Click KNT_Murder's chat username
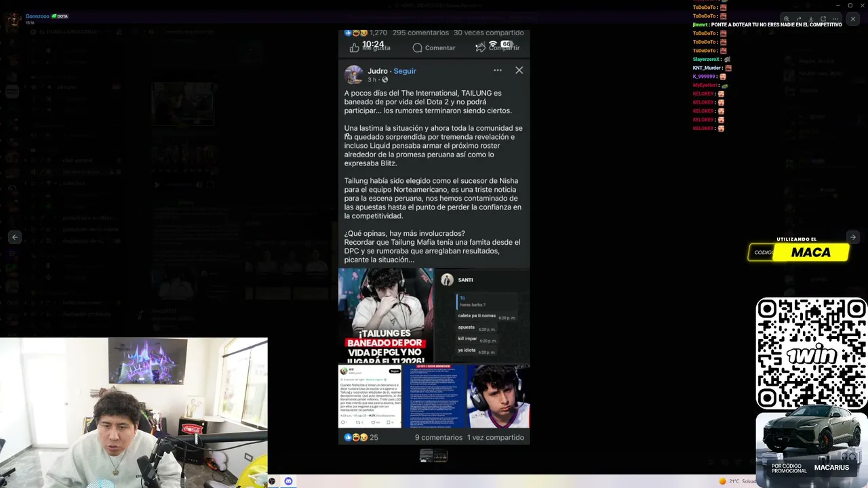 (707, 68)
